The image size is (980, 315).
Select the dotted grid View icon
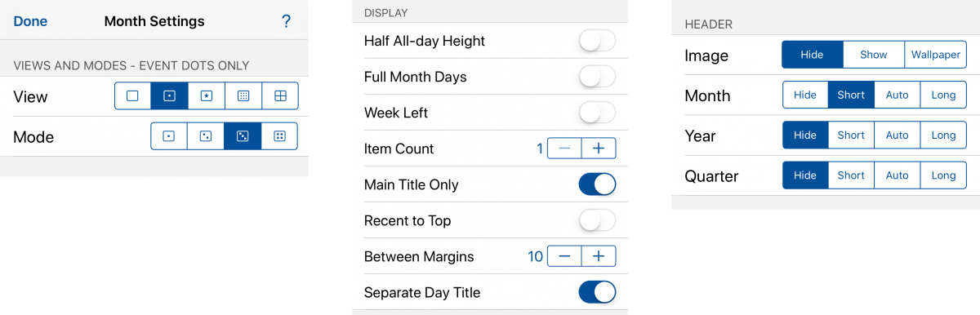[243, 95]
